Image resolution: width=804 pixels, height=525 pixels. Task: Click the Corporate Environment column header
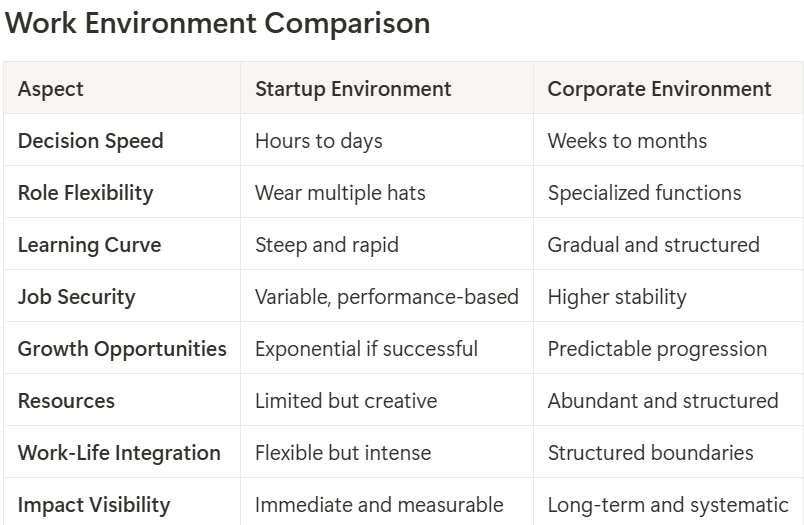[659, 89]
